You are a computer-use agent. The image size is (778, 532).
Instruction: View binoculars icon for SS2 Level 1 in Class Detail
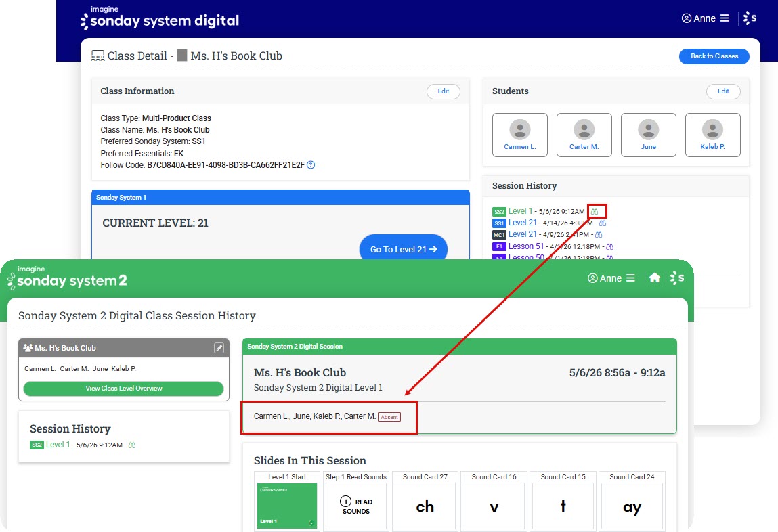coord(595,211)
